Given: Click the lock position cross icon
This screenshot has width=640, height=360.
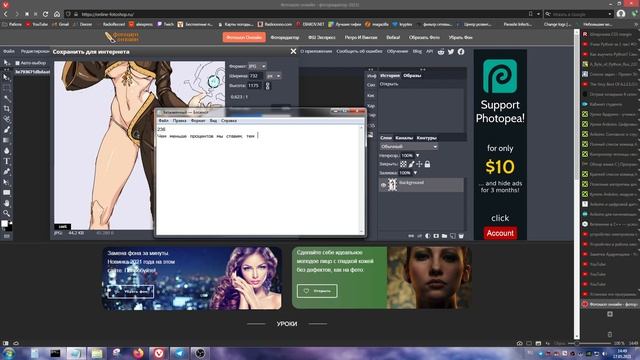Looking at the screenshot, I should [x=419, y=164].
